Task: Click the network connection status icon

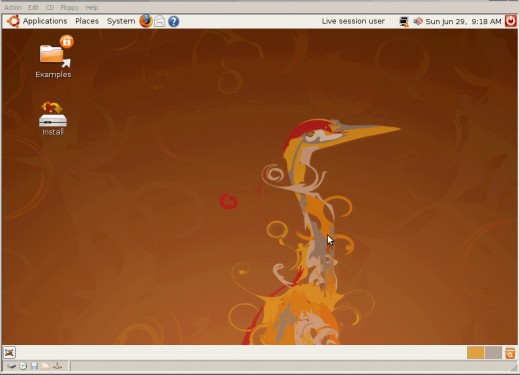Action: [404, 21]
